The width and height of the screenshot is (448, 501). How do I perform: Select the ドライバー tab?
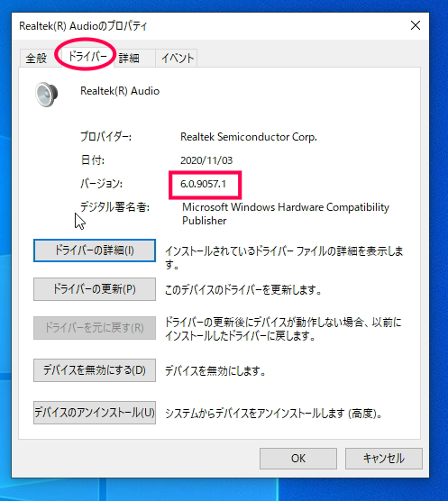pos(87,57)
